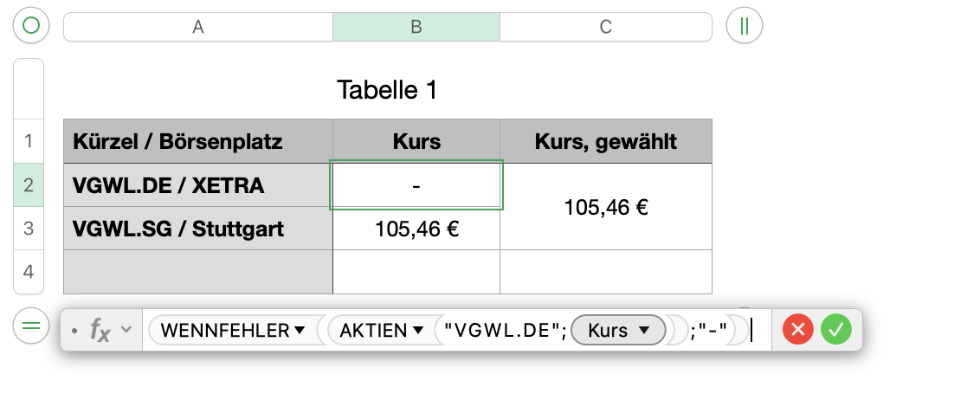
Task: Select the VGWL.SG / Stuttgart cell
Action: point(198,229)
